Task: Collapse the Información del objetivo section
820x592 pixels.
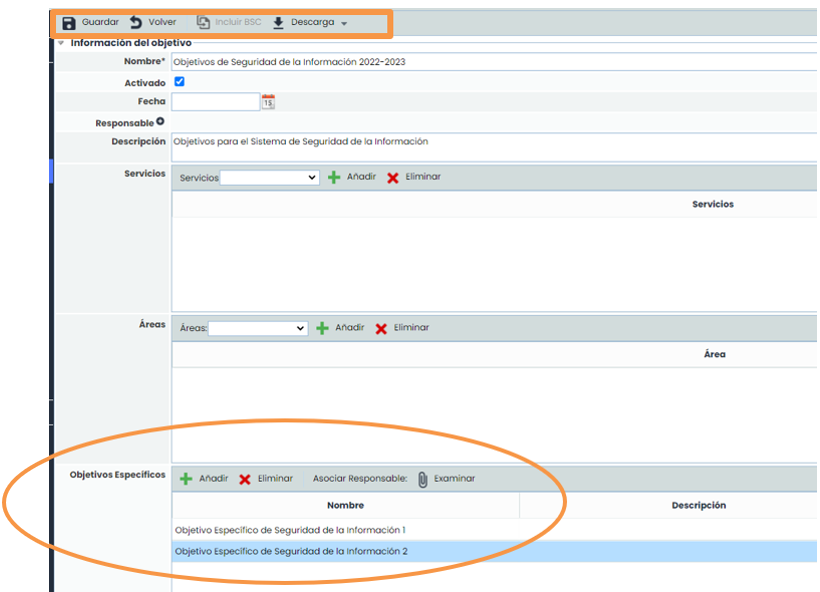Action: tap(61, 43)
